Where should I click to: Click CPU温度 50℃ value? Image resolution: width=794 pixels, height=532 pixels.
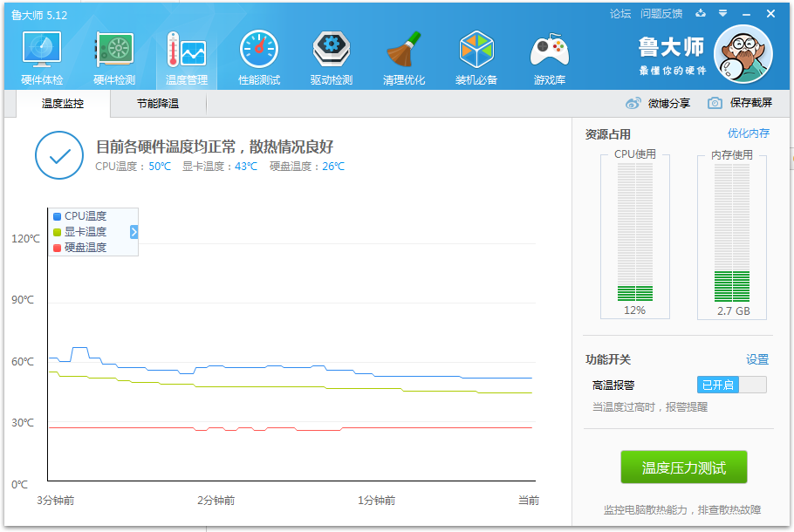(160, 167)
